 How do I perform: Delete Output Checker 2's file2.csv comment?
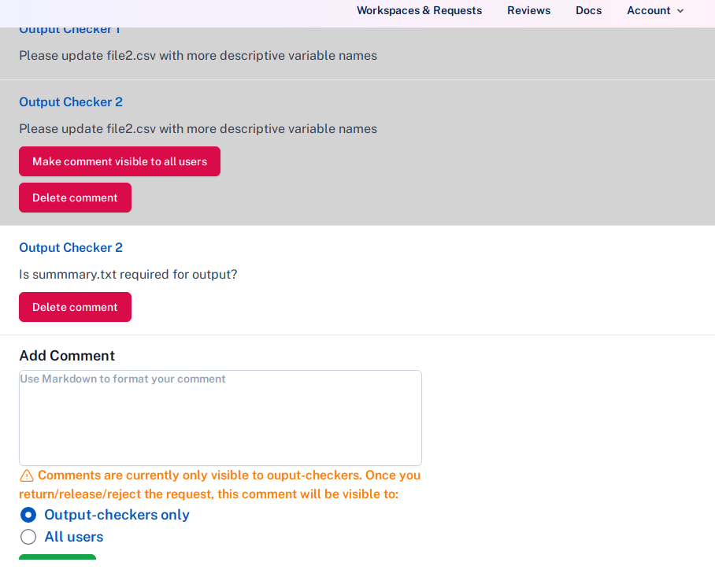[x=75, y=197]
